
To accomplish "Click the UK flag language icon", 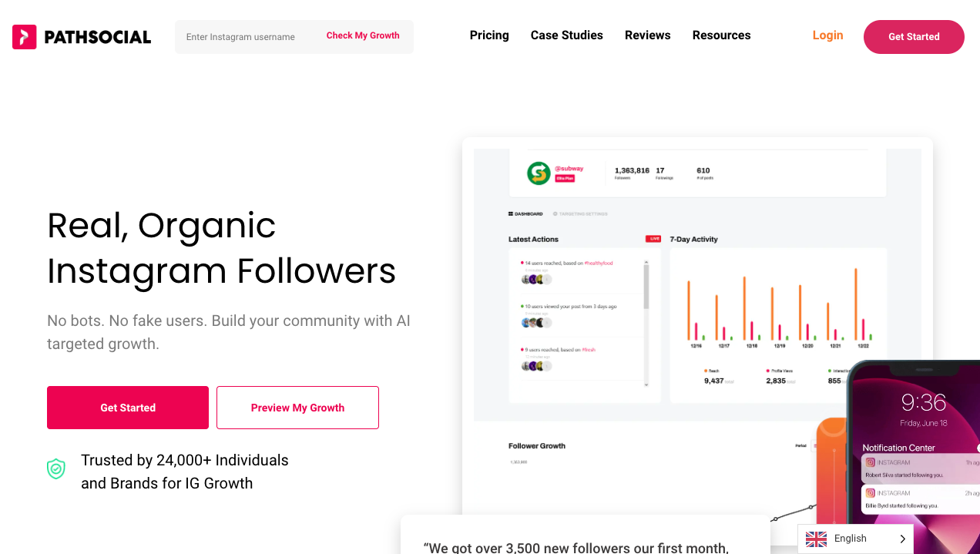I will (816, 539).
